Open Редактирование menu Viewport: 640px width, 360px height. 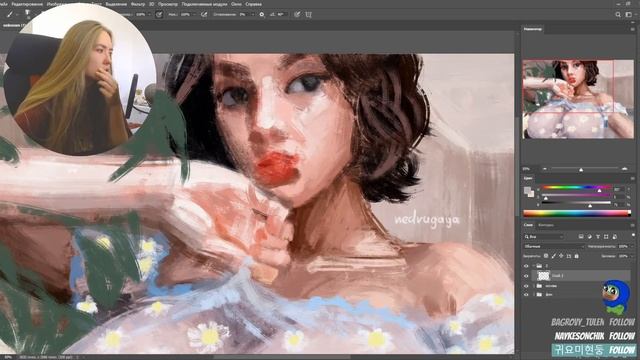tap(27, 4)
